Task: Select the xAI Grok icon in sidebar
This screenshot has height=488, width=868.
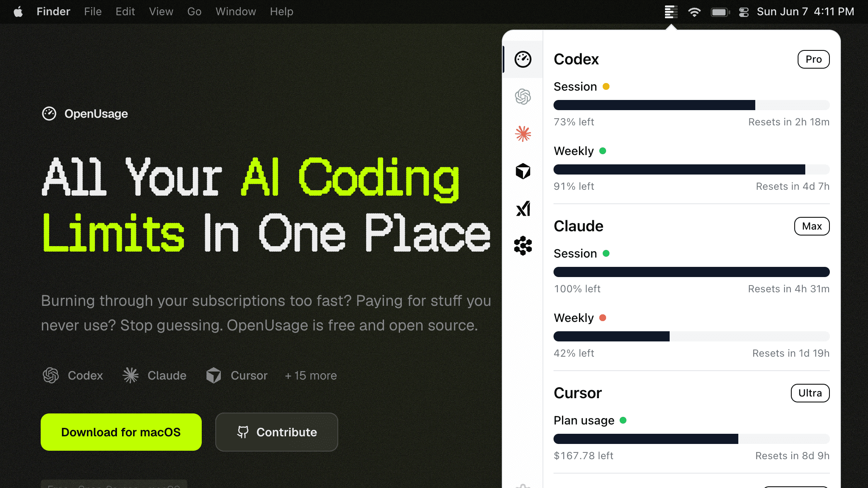Action: click(x=523, y=208)
